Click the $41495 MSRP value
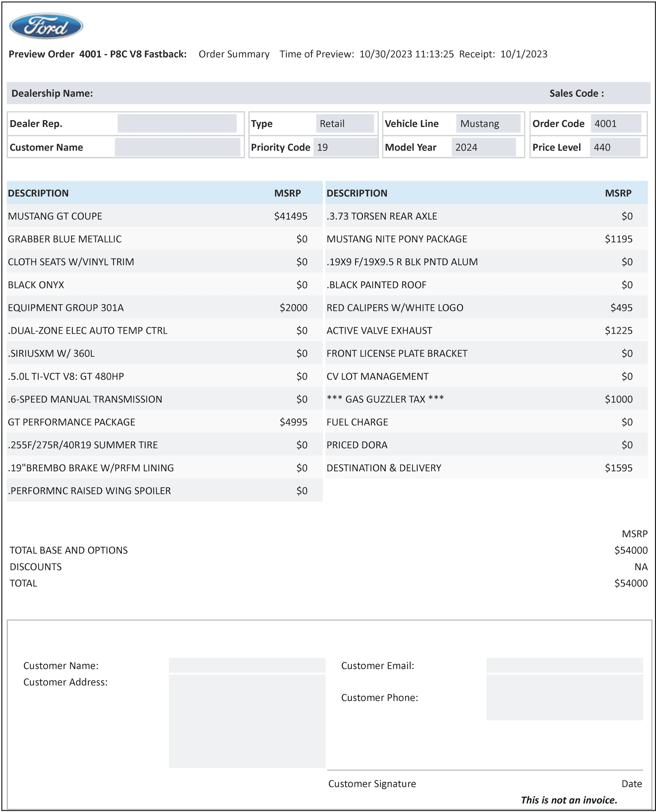This screenshot has height=812, width=656. (x=291, y=216)
